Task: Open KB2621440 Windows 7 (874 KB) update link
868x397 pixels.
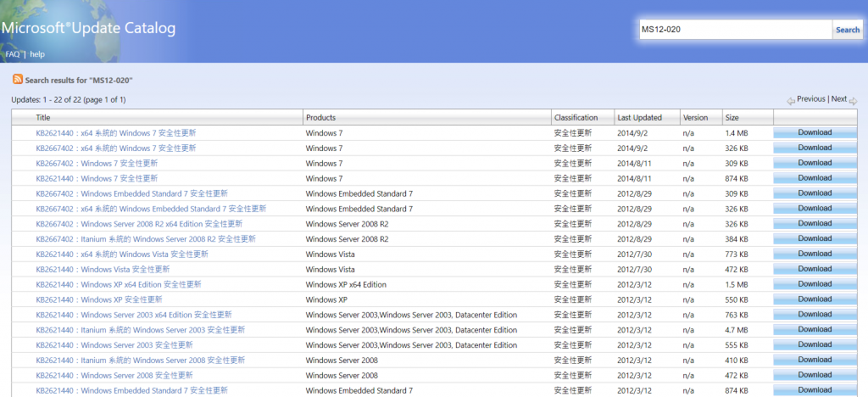Action: click(x=97, y=178)
